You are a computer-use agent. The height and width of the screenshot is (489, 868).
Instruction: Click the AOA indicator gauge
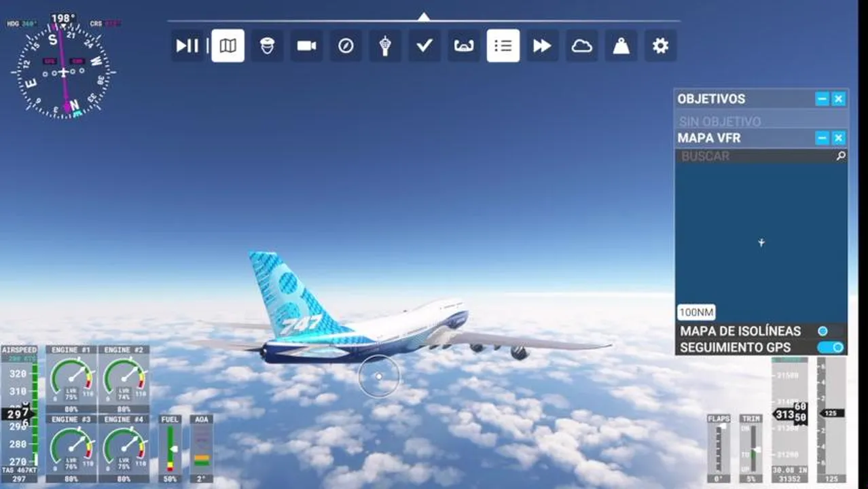click(201, 449)
